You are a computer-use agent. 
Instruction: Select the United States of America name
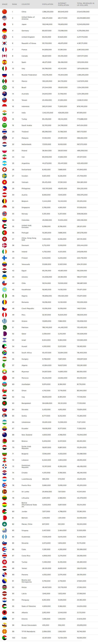28,18
